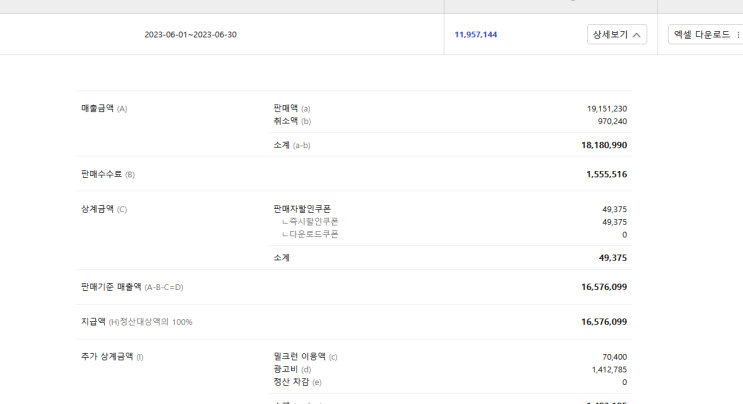743x404 pixels.
Task: Click the icon at the 엑셀 다운로드 button edge
Action: [738, 34]
